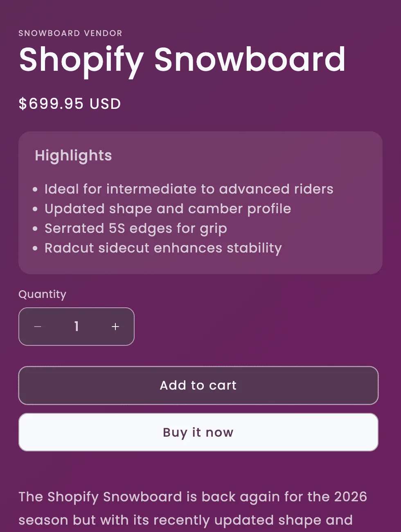
Task: Decrease quantity with the minus icon
Action: tap(38, 327)
